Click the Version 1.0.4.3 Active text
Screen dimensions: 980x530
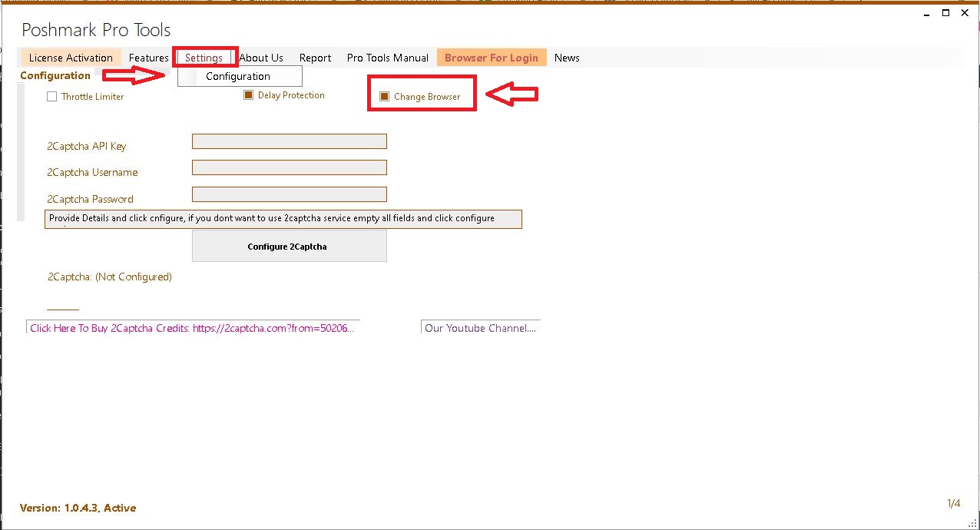pos(78,508)
